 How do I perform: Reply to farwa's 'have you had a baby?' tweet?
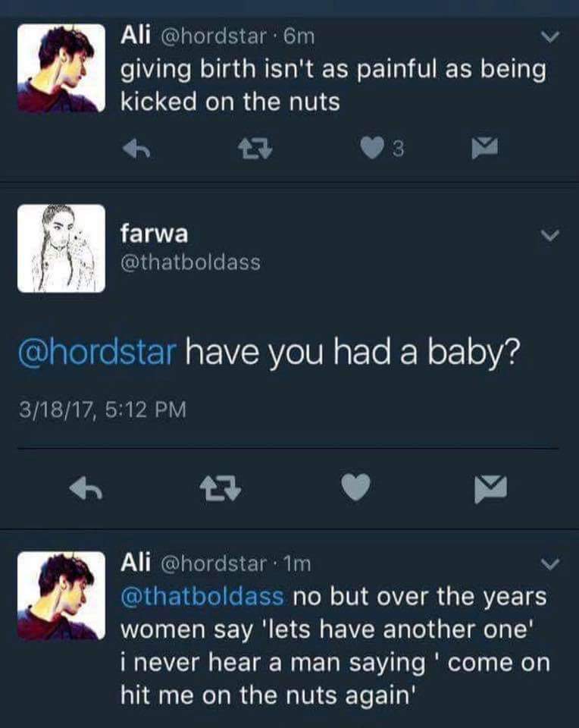[x=85, y=488]
